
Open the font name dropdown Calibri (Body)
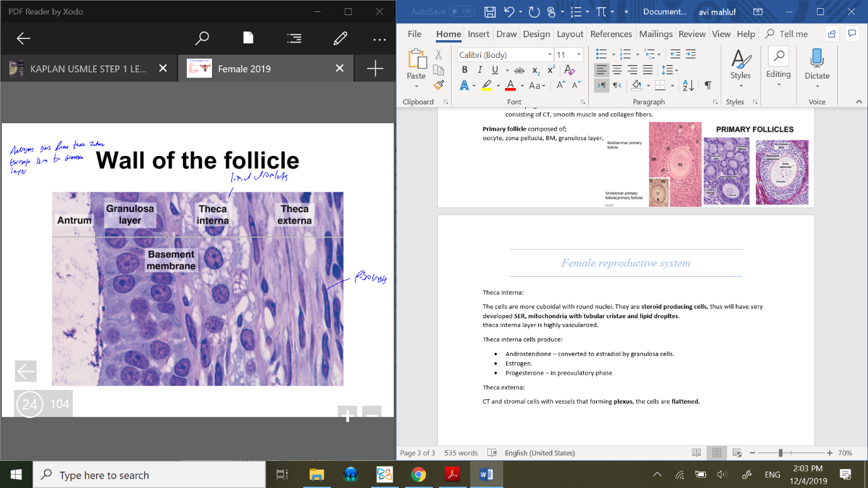click(x=550, y=55)
